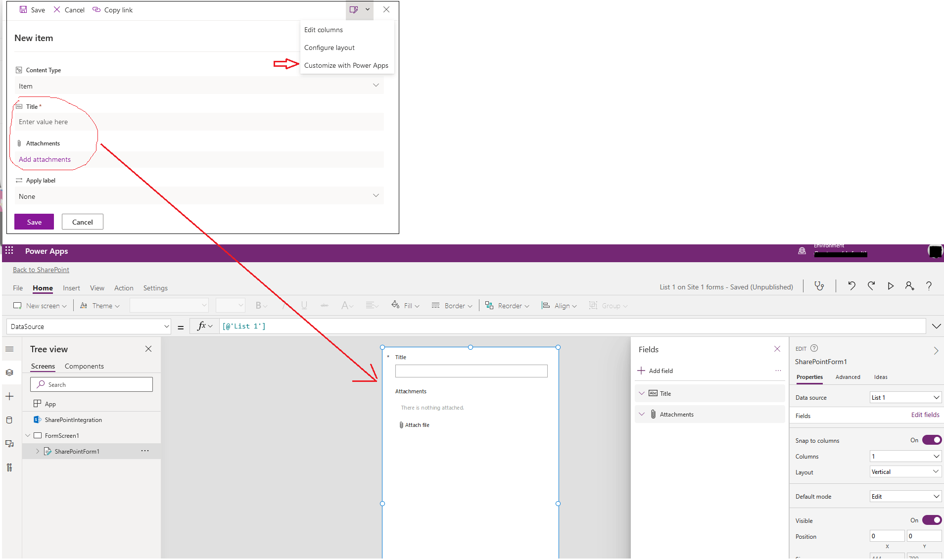Click the EDIT help info icon
944x560 pixels.
point(814,348)
